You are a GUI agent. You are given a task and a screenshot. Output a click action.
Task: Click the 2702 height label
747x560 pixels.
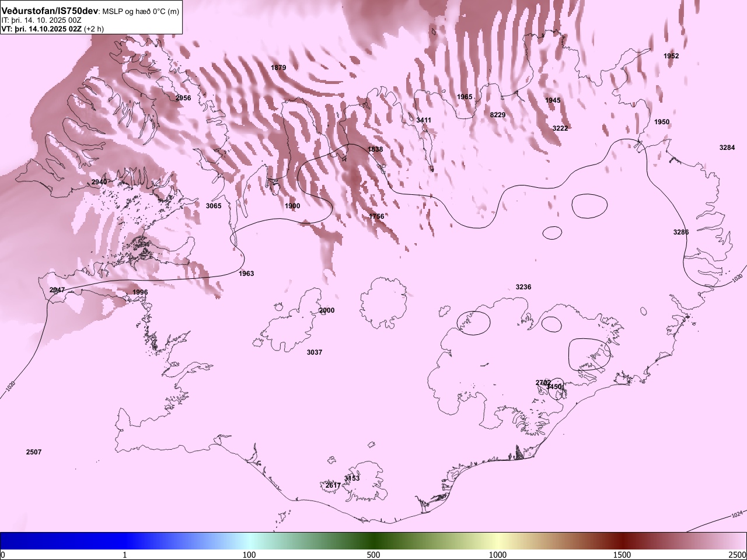click(x=543, y=383)
